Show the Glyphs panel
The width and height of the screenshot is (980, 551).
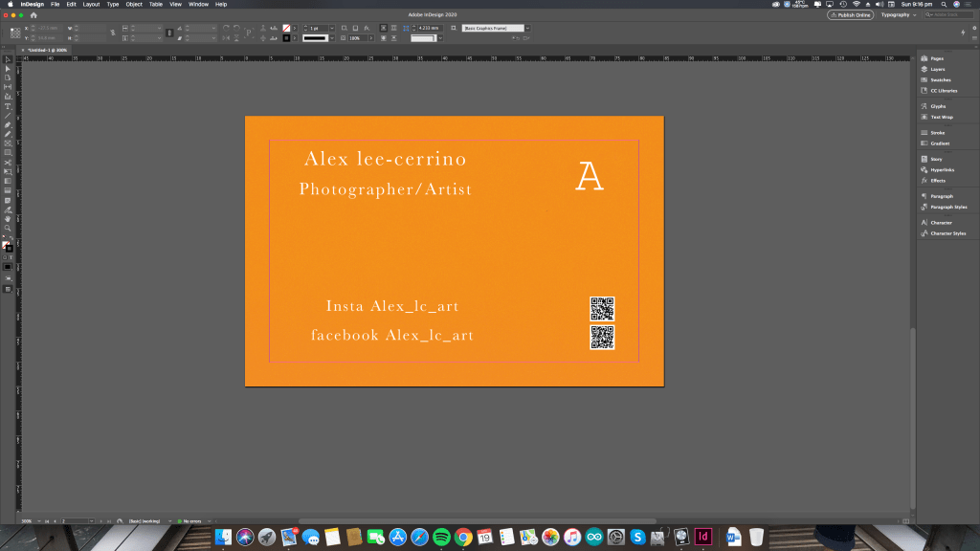(x=938, y=106)
